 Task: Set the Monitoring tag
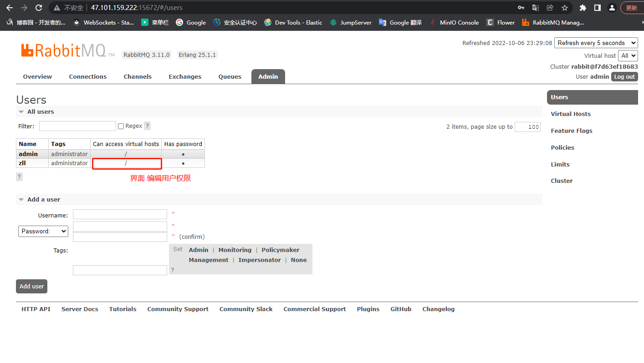(x=235, y=250)
